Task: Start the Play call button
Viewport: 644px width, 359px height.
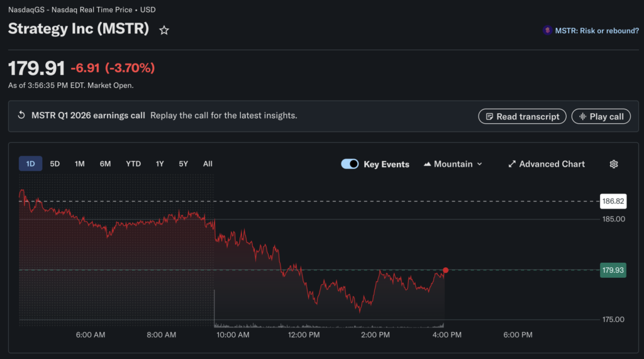Action: pos(601,116)
